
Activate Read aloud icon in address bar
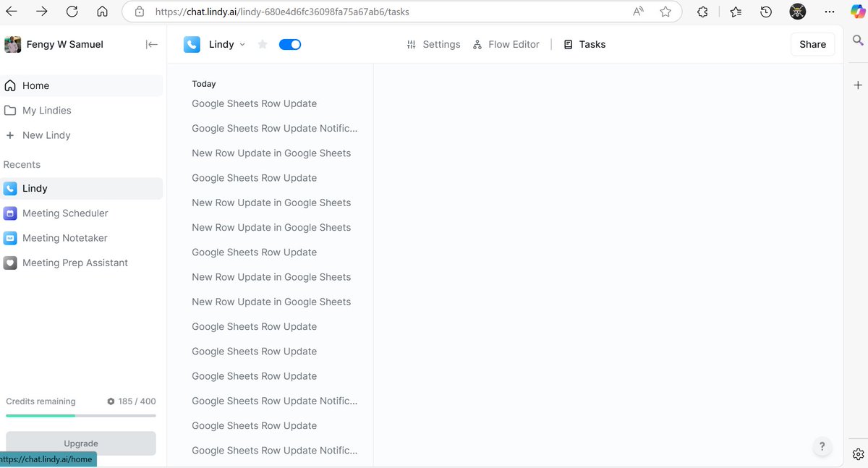pos(639,12)
